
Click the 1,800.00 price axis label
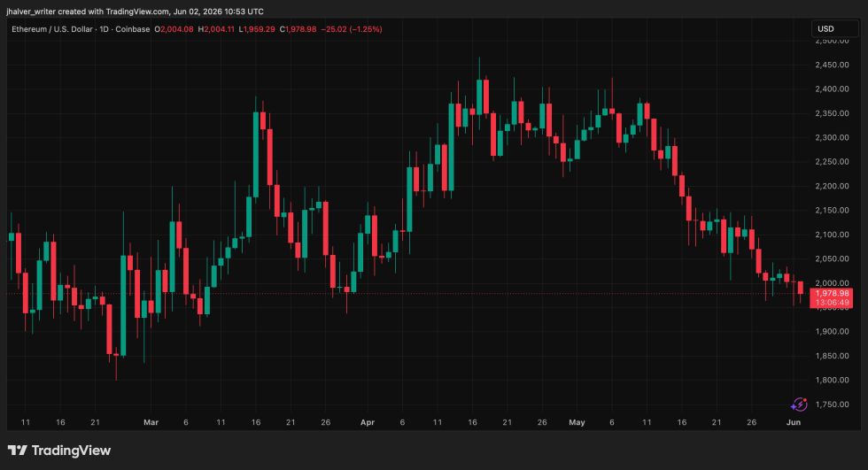[832, 381]
